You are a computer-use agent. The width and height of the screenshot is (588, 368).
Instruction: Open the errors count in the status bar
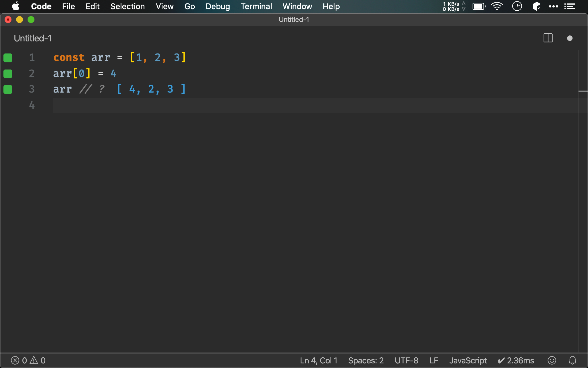(19, 361)
